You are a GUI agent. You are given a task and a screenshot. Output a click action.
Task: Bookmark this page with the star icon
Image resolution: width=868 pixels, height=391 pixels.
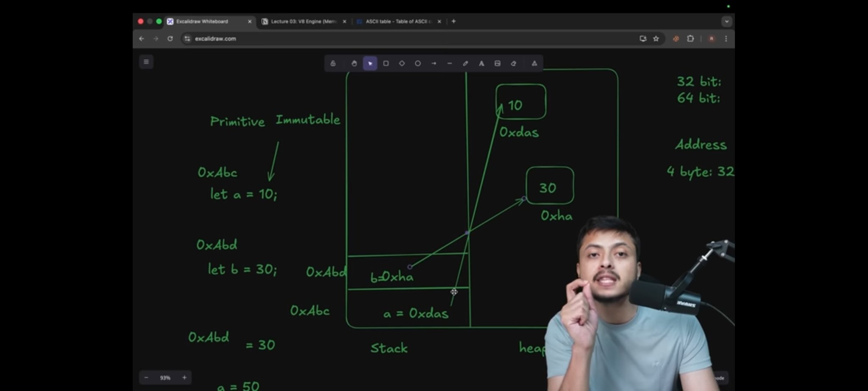pos(656,39)
